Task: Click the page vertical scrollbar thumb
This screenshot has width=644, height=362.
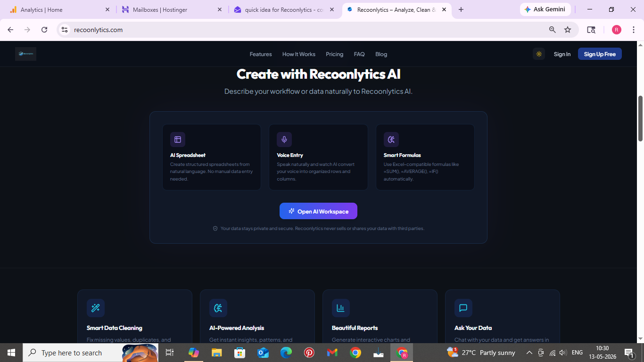Action: tap(640, 118)
